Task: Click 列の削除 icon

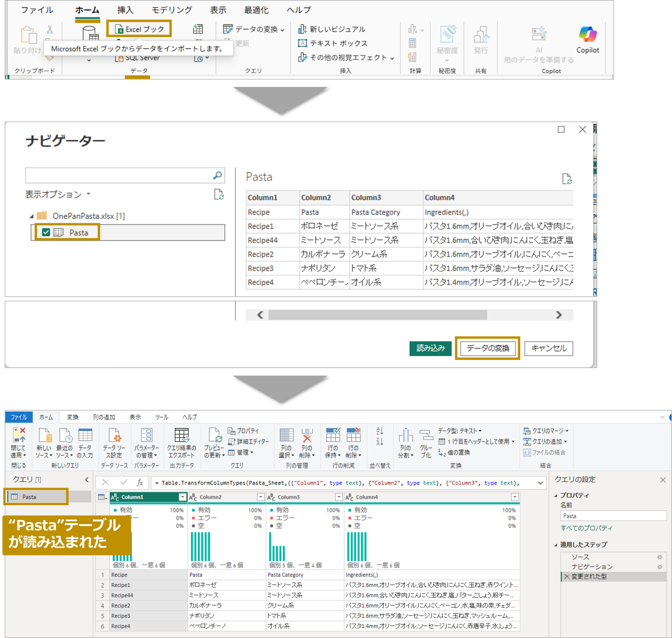Action: click(307, 435)
